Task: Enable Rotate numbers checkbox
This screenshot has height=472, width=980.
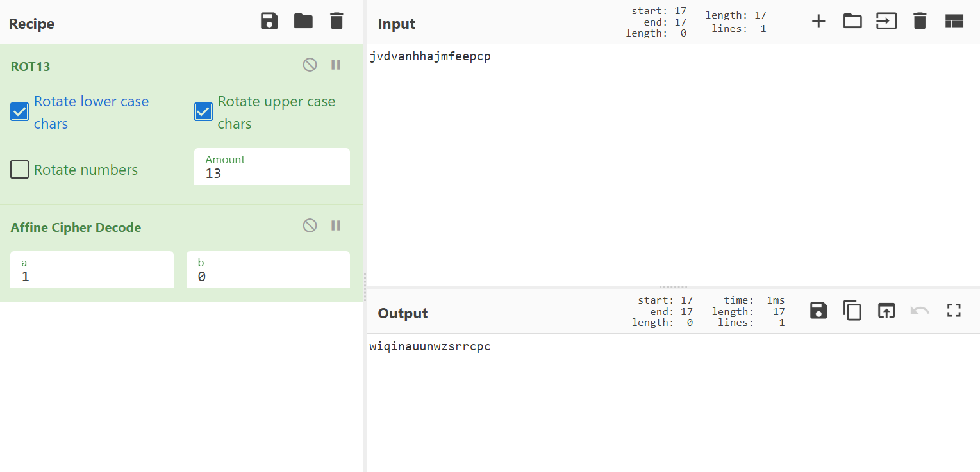Action: click(x=19, y=170)
